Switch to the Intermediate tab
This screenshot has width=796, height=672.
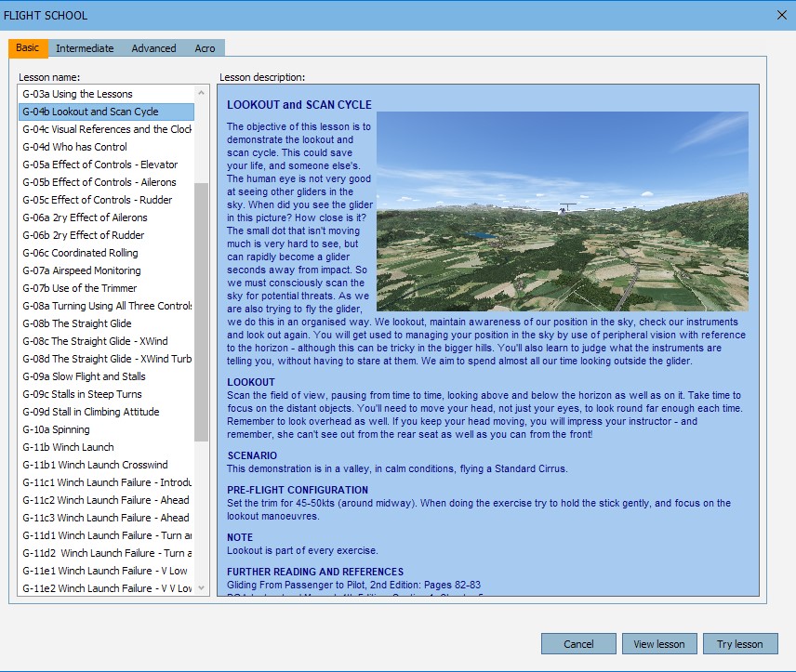[x=85, y=48]
